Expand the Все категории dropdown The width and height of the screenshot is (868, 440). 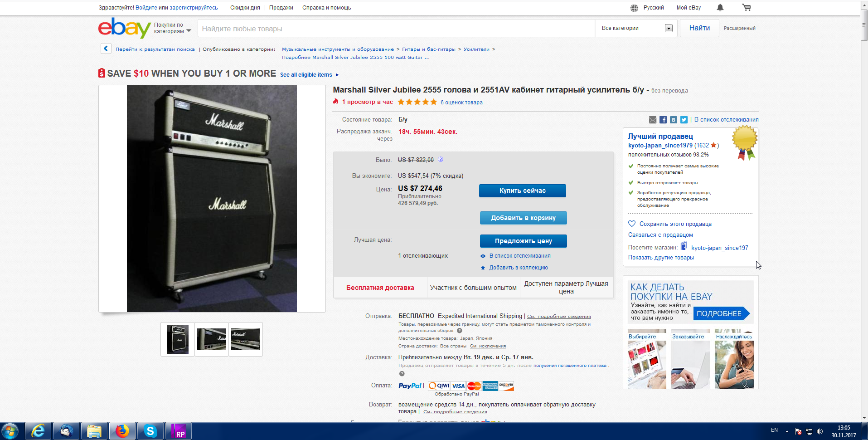pyautogui.click(x=637, y=28)
